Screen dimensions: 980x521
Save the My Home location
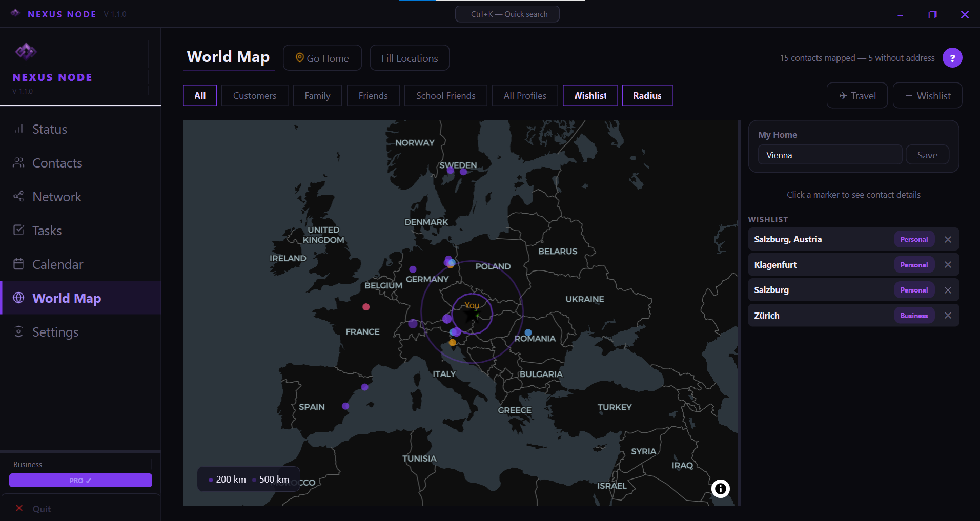[927, 155]
